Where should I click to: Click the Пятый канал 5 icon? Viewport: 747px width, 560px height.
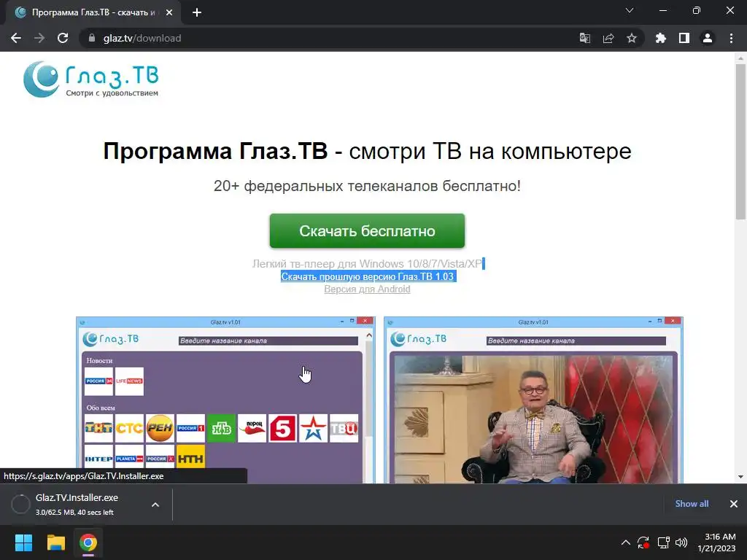coord(282,428)
